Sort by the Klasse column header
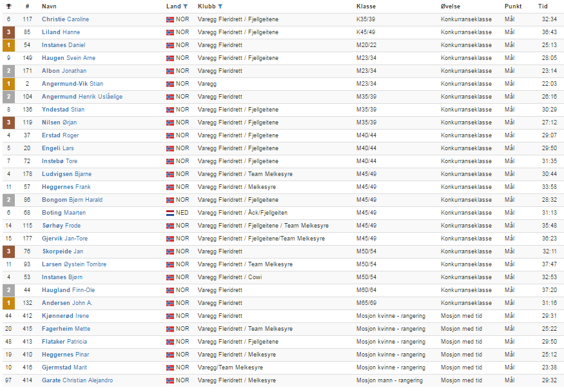 366,6
